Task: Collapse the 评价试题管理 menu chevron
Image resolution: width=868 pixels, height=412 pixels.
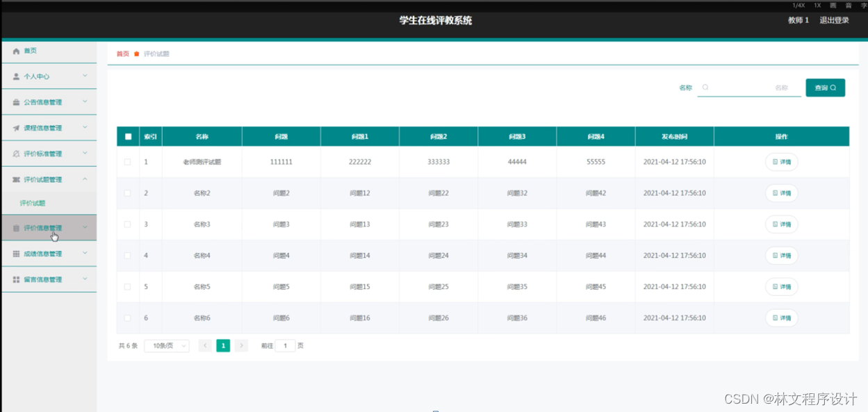Action: pos(85,179)
